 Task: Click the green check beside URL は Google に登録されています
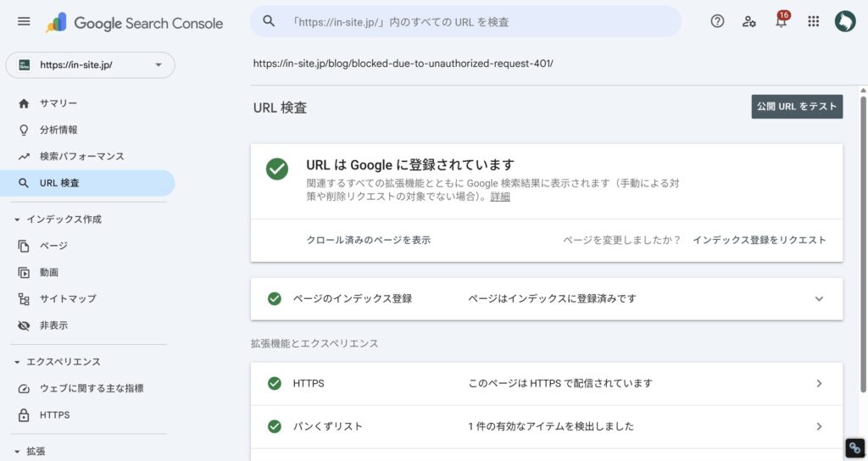tap(277, 169)
